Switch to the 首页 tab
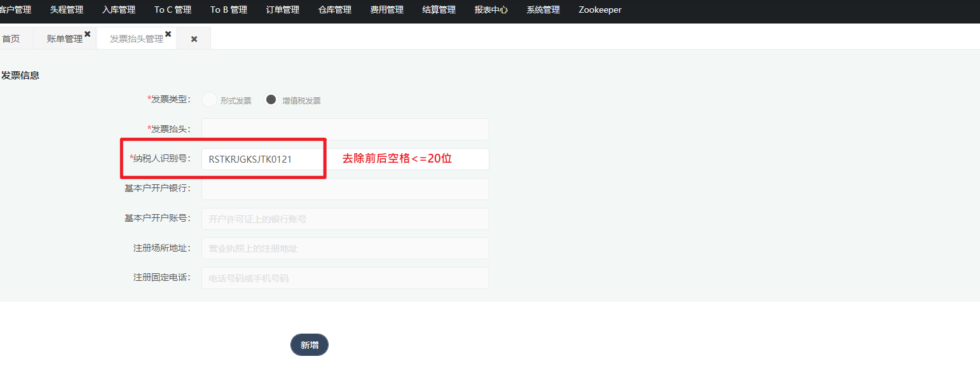 [11, 39]
